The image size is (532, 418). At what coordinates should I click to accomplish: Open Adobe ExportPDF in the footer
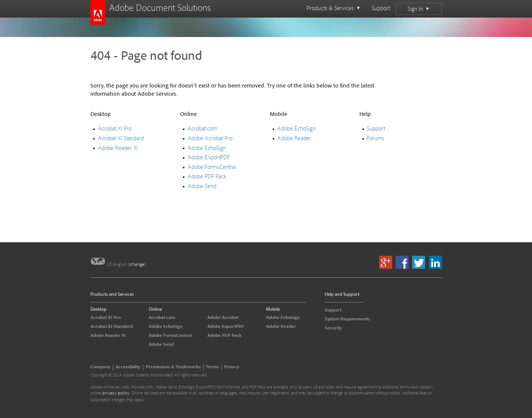click(x=226, y=326)
